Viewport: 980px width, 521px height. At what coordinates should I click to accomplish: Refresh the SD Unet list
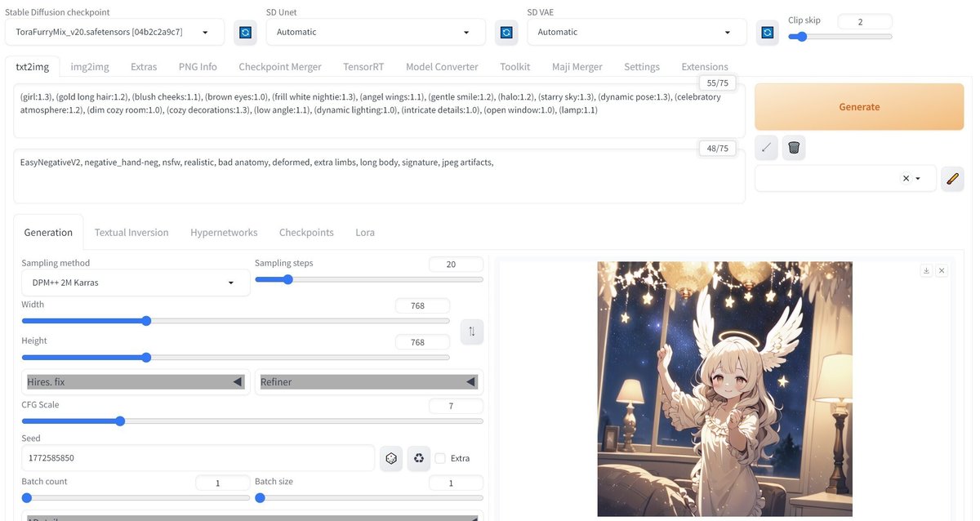tap(506, 32)
